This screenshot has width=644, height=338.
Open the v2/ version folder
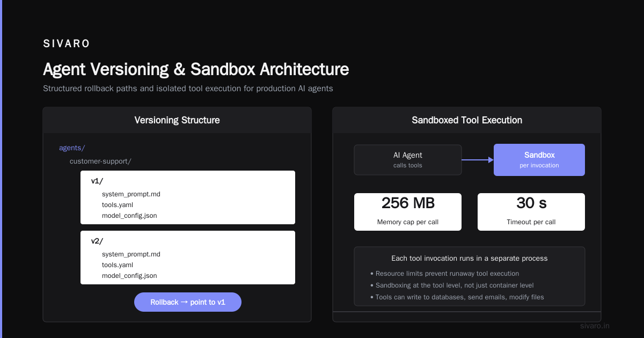pos(97,241)
